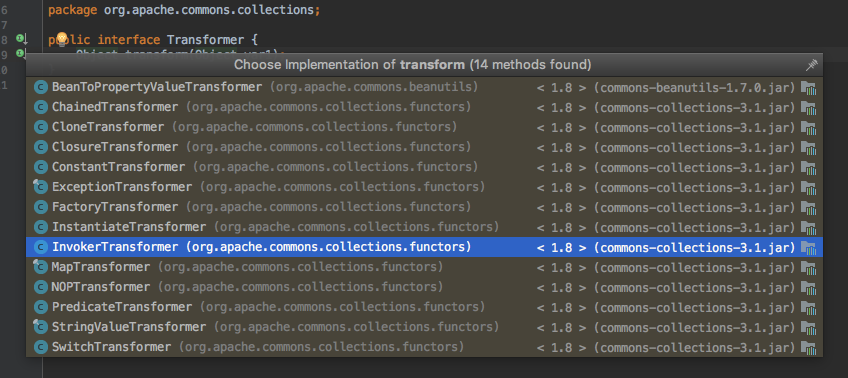Pick ConstantTransformer implementation
This screenshot has width=848, height=378.
pyautogui.click(x=425, y=167)
